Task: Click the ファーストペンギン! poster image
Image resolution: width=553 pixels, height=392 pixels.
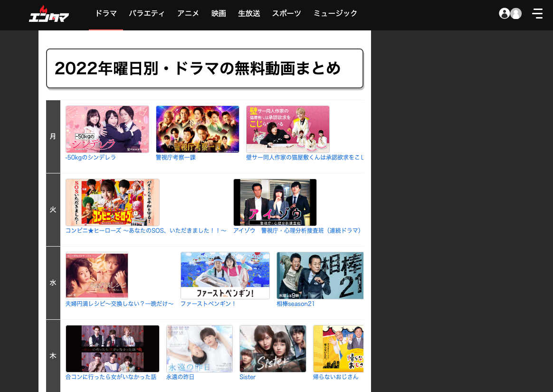Action: [x=225, y=275]
